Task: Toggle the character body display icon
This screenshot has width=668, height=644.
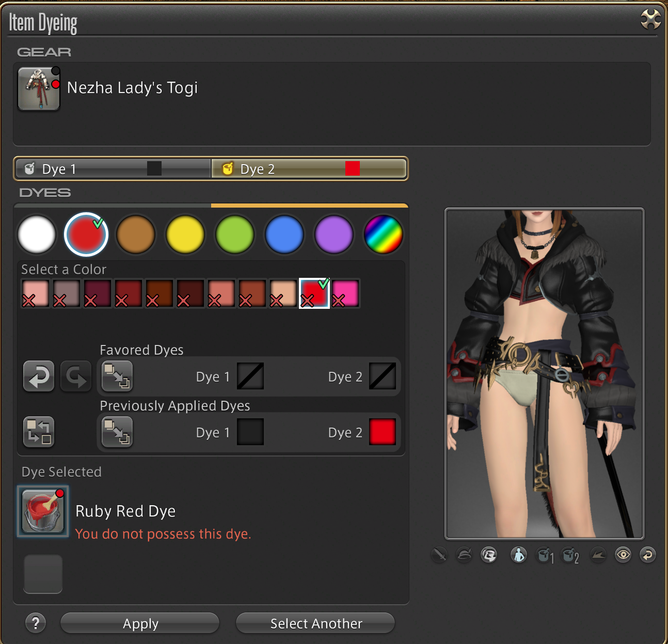Action: tap(519, 555)
